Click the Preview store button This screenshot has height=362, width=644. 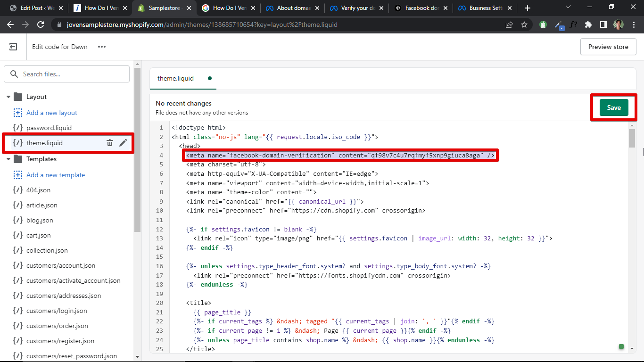click(608, 47)
